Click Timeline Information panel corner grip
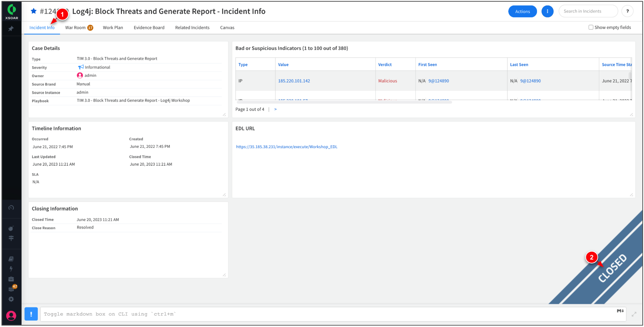 coord(224,195)
